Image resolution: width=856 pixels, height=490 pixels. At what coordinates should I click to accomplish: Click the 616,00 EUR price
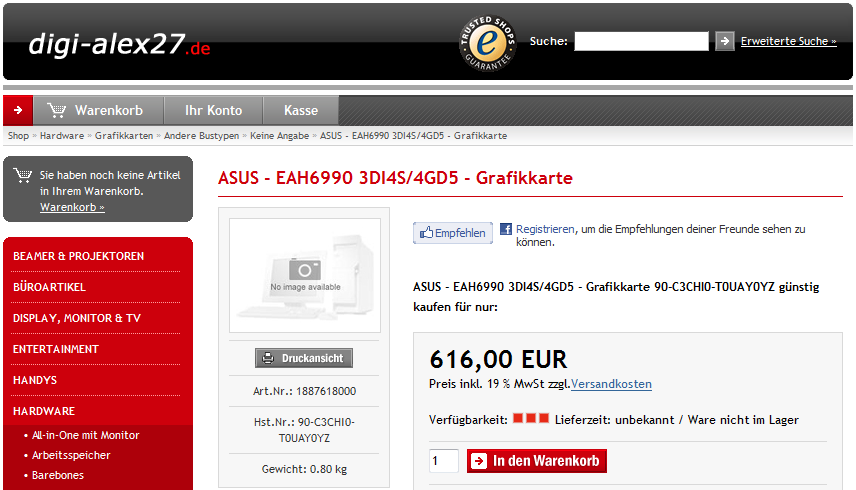[498, 360]
